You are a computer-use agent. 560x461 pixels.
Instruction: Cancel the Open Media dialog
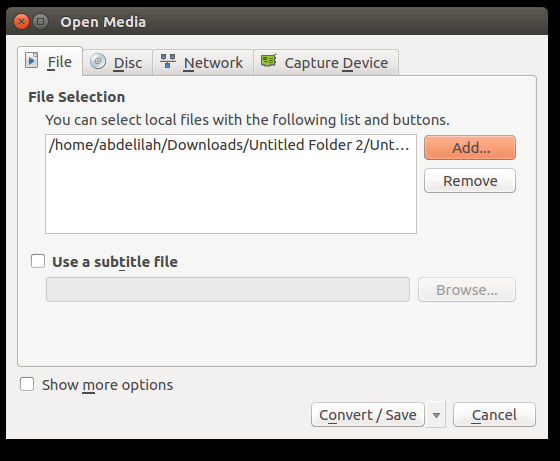(494, 415)
